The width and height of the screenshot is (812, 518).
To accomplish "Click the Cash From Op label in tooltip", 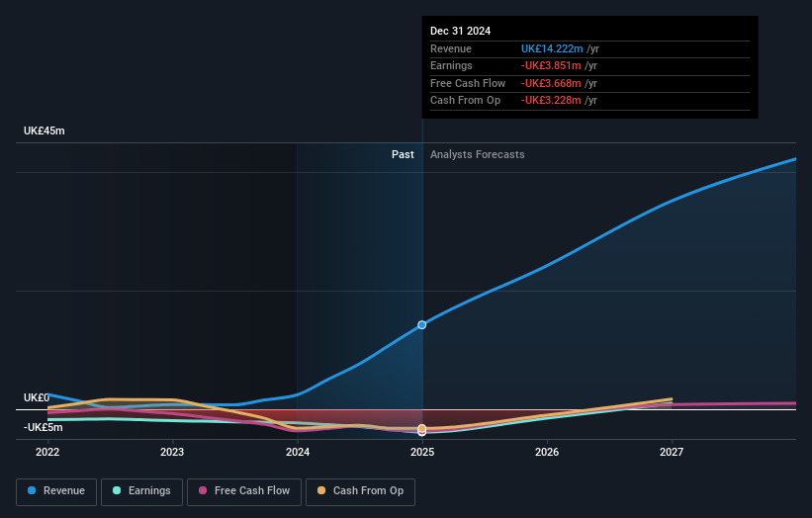I will pyautogui.click(x=465, y=101).
